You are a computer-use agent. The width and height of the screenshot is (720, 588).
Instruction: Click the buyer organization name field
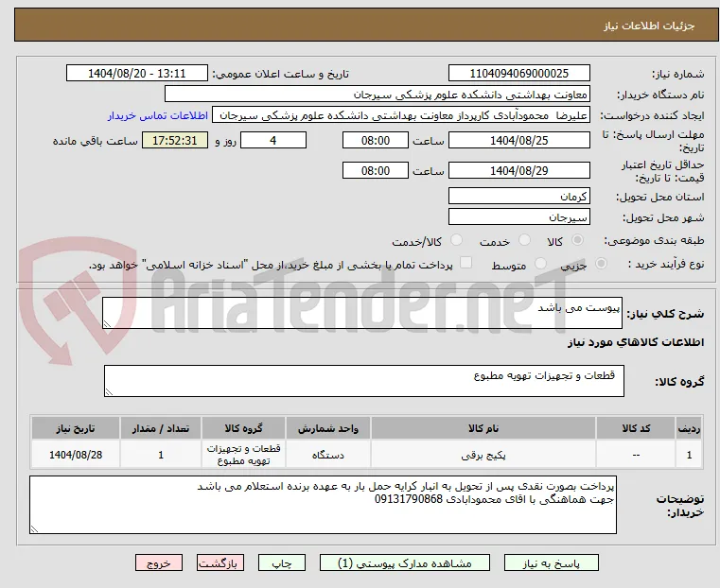click(x=377, y=95)
